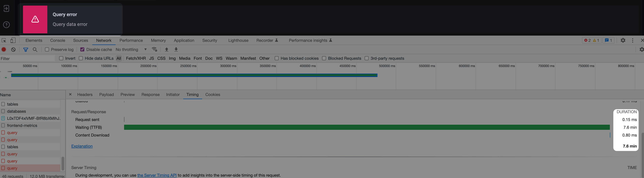Follow the Explanation link
This screenshot has width=644, height=178.
82,146
